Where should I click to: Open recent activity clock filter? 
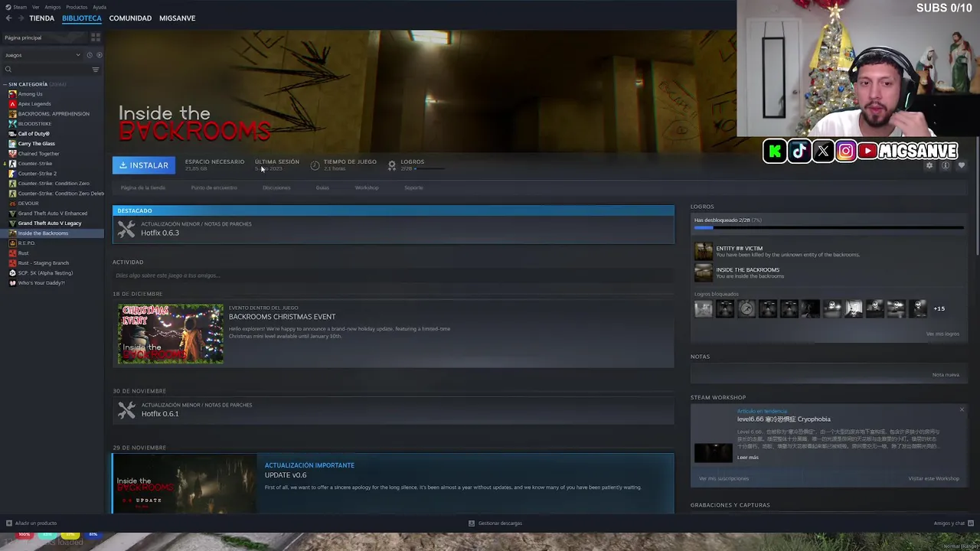point(90,55)
